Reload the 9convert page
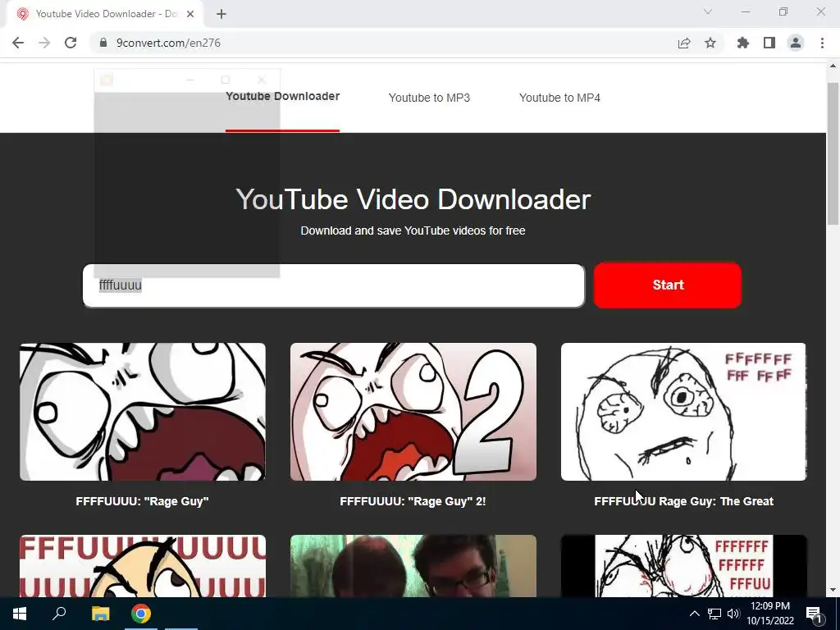The height and width of the screenshot is (630, 840). coord(71,43)
